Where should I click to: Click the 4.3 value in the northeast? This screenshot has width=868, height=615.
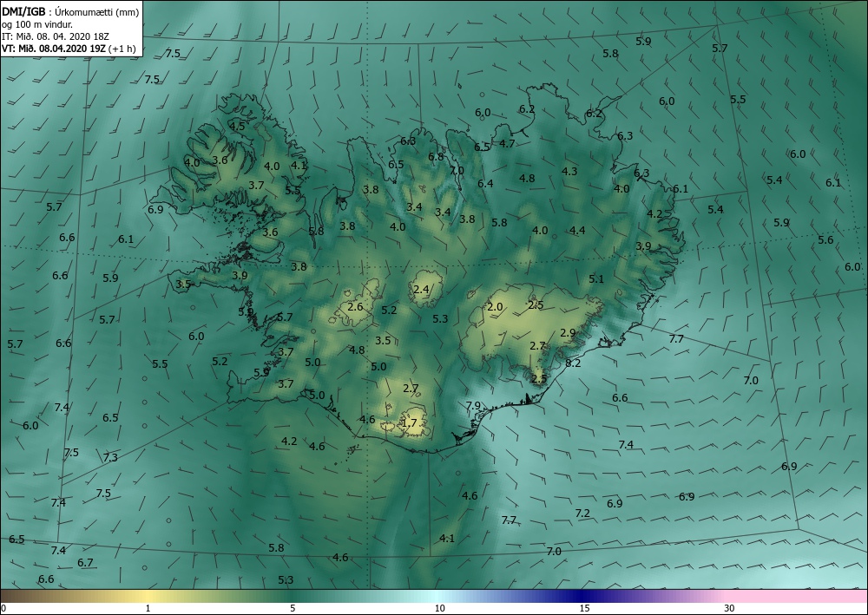[x=569, y=172]
